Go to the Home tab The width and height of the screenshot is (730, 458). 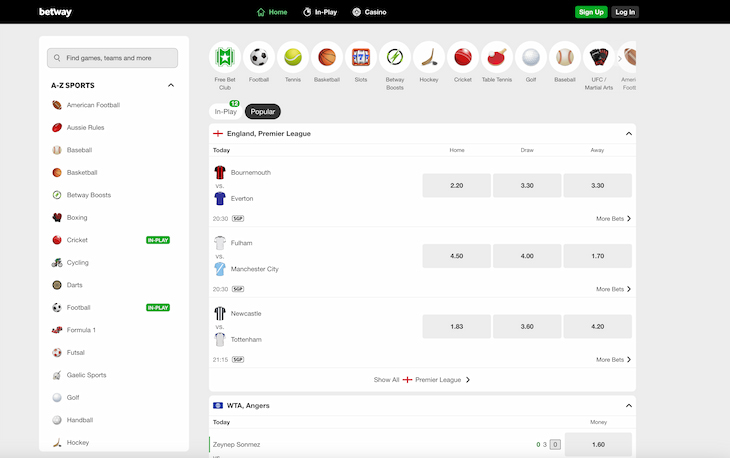(x=272, y=12)
